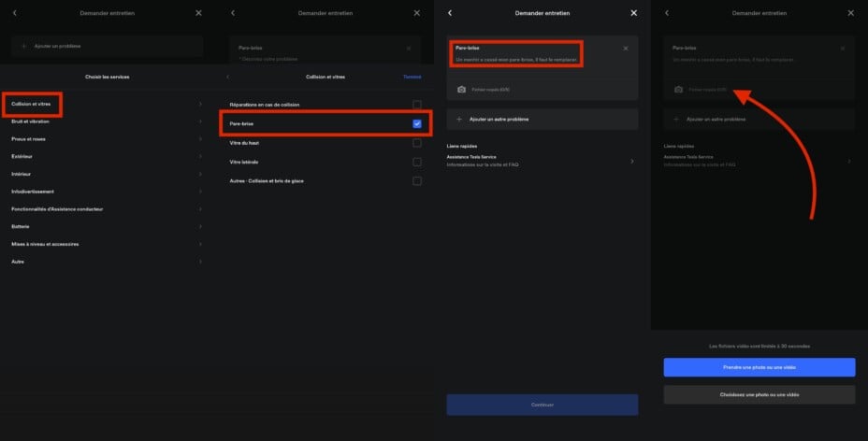Click top back arrow above Collision et vitres sheet
Viewport: 868px width, 441px height.
(233, 13)
